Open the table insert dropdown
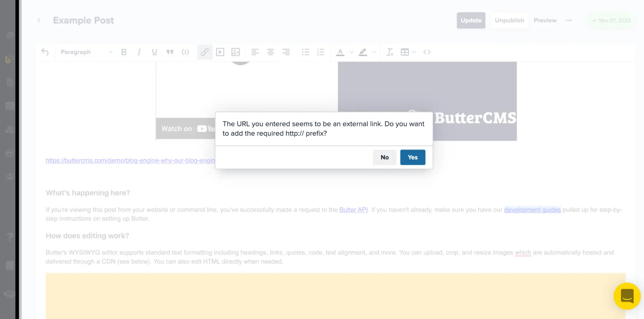644x319 pixels. coord(408,52)
